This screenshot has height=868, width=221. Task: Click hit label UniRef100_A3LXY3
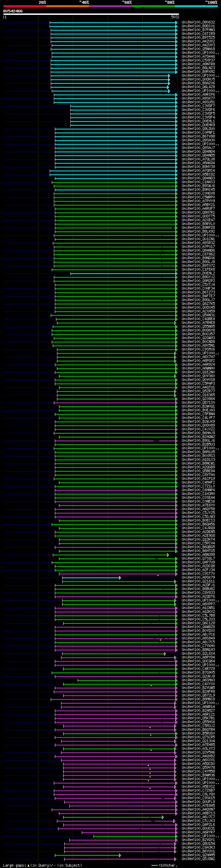(x=198, y=749)
